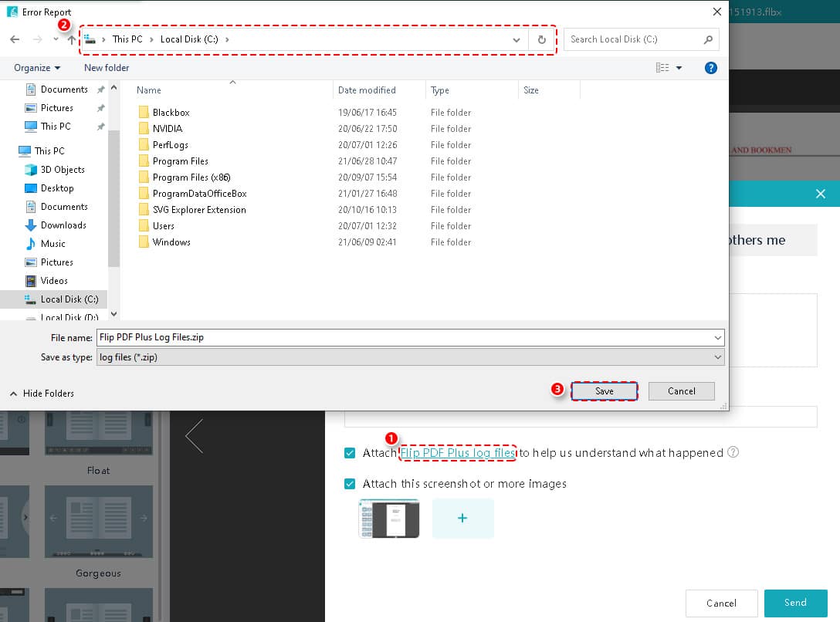Refresh the Local Disk (C:) folder view
Image resolution: width=840 pixels, height=622 pixels.
click(x=542, y=39)
